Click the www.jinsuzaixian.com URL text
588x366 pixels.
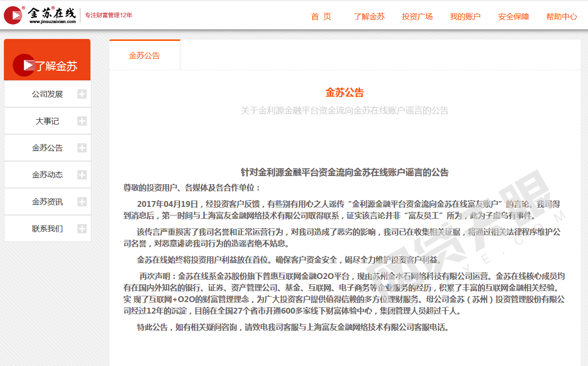(52, 22)
